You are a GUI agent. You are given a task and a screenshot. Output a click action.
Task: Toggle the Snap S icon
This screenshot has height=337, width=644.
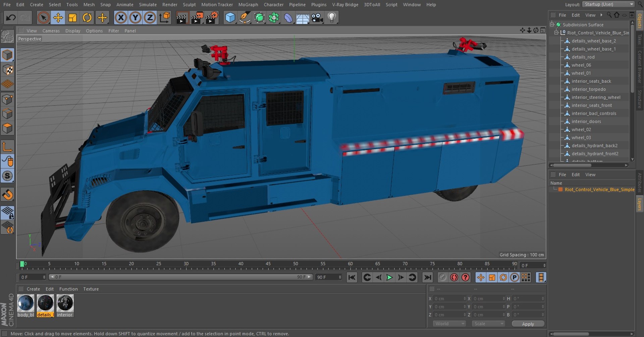point(7,176)
